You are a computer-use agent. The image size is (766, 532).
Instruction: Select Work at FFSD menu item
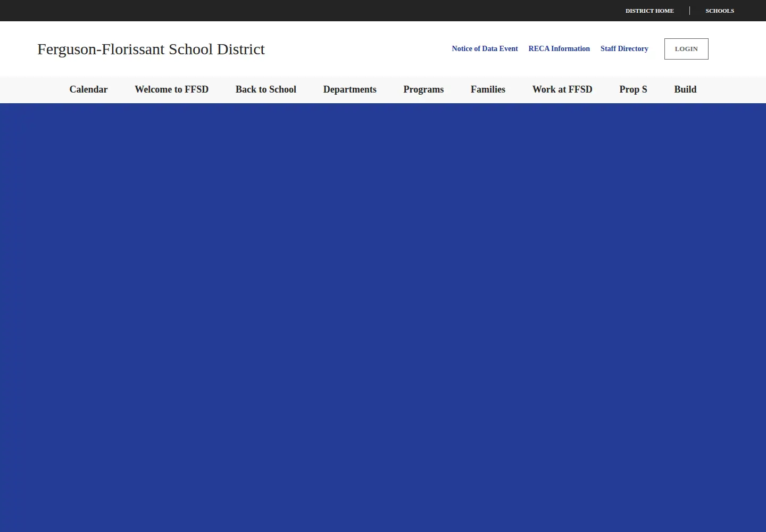(x=562, y=89)
